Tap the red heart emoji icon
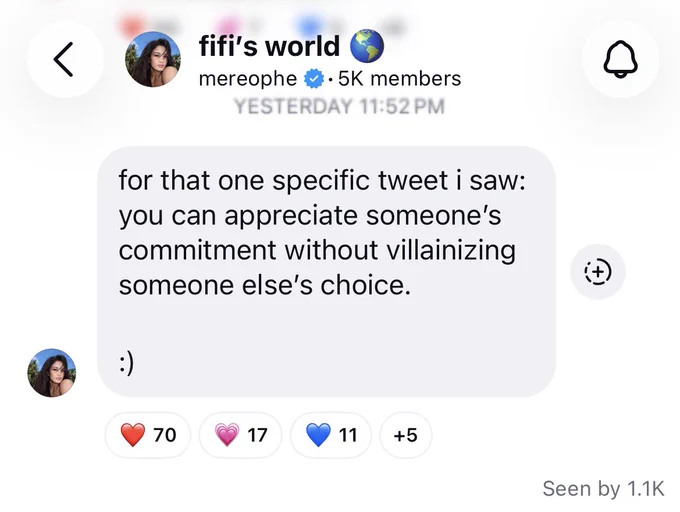This screenshot has height=512, width=680. pyautogui.click(x=133, y=435)
